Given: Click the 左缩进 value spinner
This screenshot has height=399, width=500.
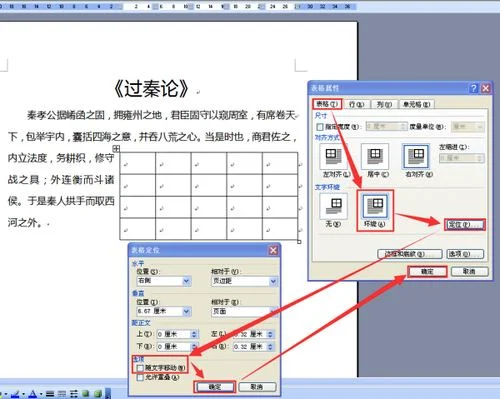Looking at the screenshot, I should pyautogui.click(x=480, y=158).
